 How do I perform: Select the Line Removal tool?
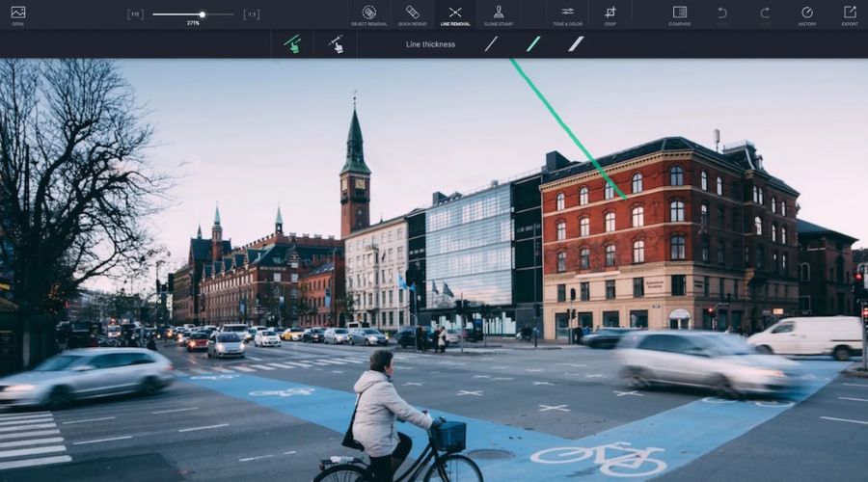click(x=455, y=14)
